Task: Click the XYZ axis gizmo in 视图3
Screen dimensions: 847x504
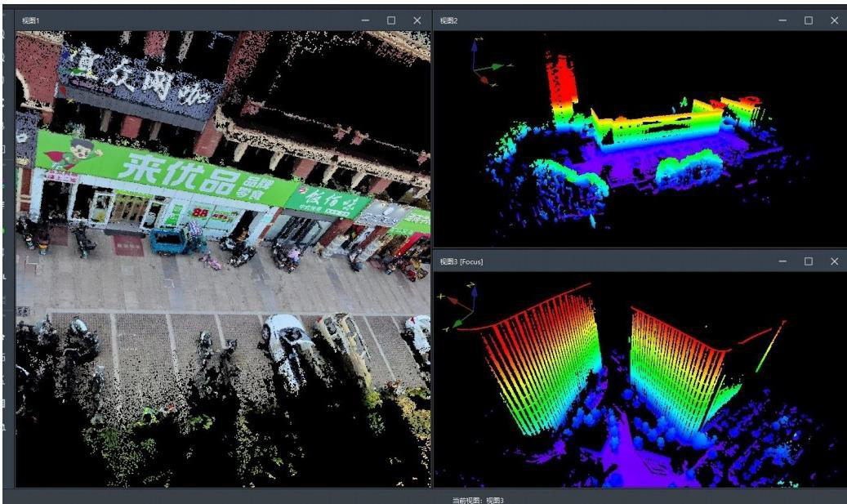Action: point(459,306)
